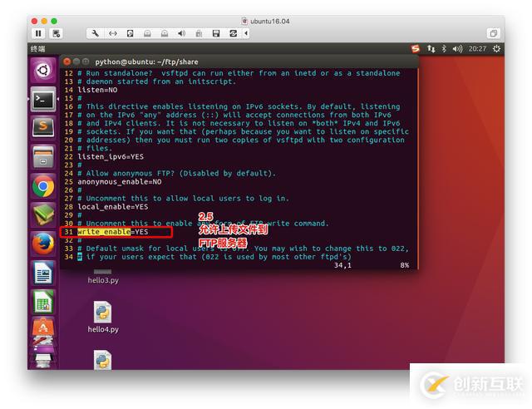The height and width of the screenshot is (409, 532).
Task: Click the ubuntu16.04 window title
Action: click(270, 21)
